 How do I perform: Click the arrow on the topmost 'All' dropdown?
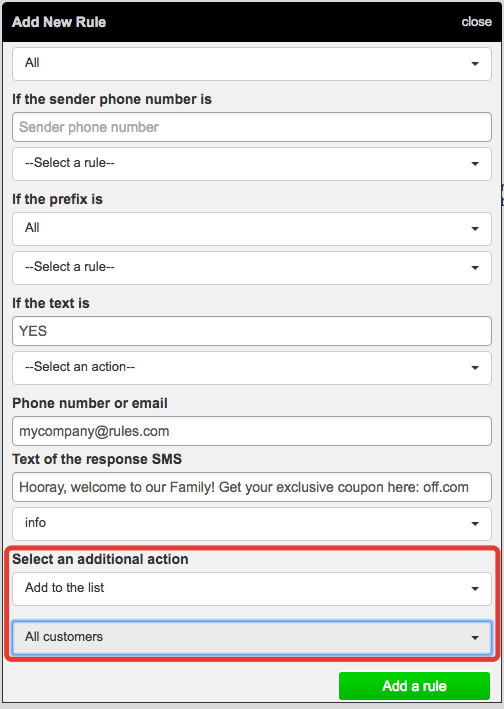pos(475,64)
